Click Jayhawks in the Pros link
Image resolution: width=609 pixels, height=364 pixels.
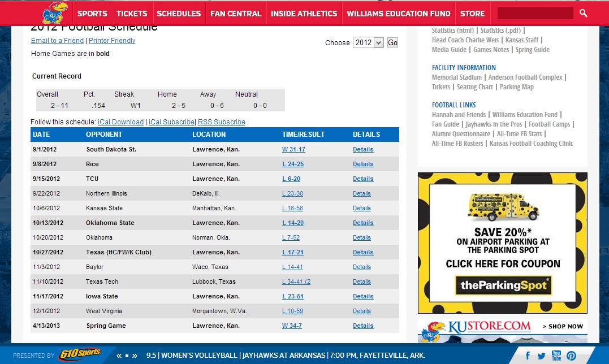point(494,124)
